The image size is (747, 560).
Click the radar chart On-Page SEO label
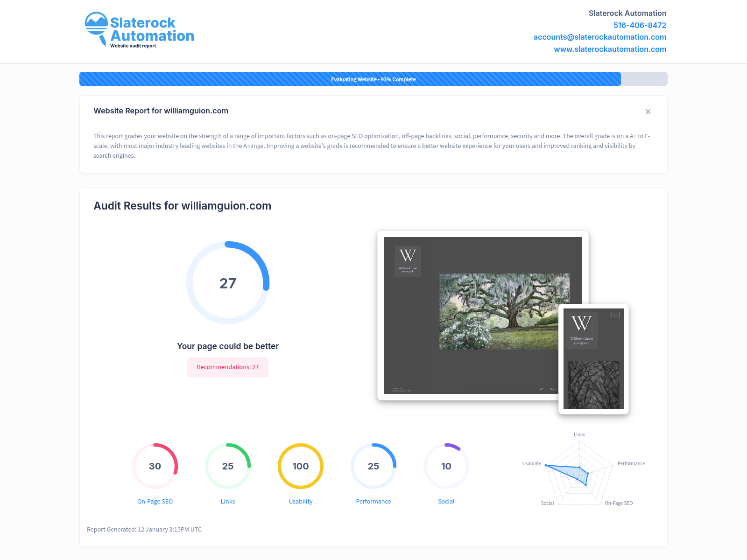[619, 503]
